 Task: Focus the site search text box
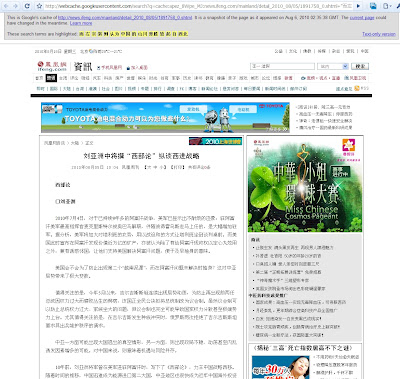[x=282, y=66]
